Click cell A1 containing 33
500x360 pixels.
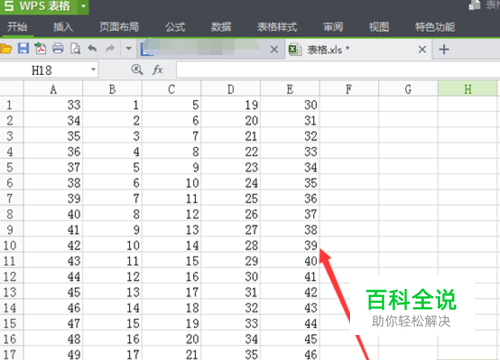point(53,105)
